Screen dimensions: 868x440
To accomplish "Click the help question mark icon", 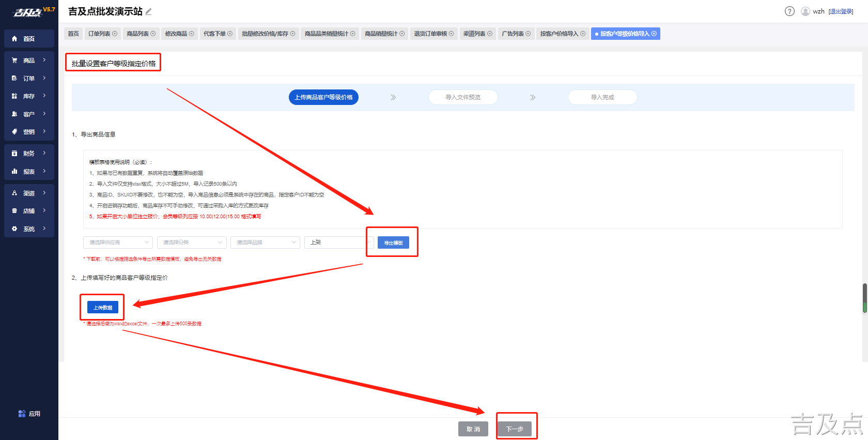I will 789,11.
